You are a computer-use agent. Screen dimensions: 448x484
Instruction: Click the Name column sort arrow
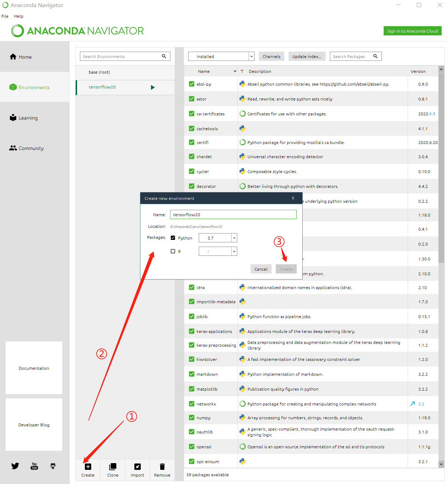(235, 71)
